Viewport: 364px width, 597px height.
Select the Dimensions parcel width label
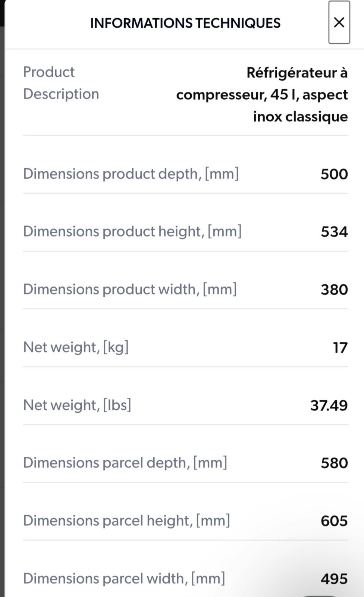124,578
